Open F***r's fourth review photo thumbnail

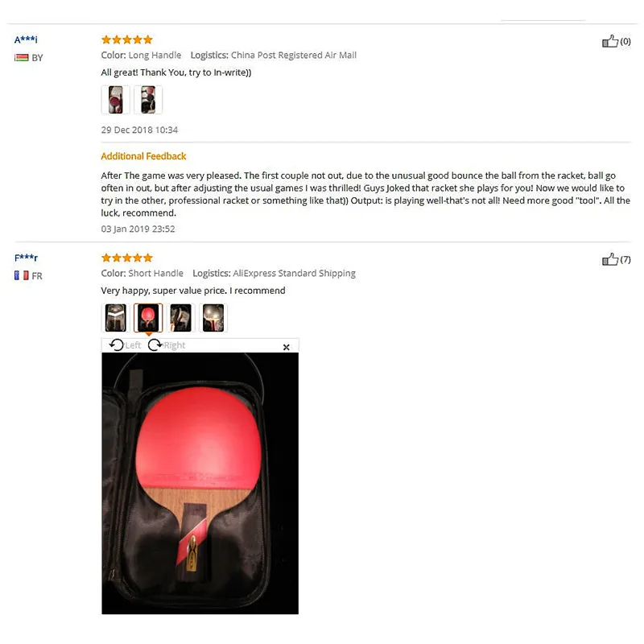point(213,318)
